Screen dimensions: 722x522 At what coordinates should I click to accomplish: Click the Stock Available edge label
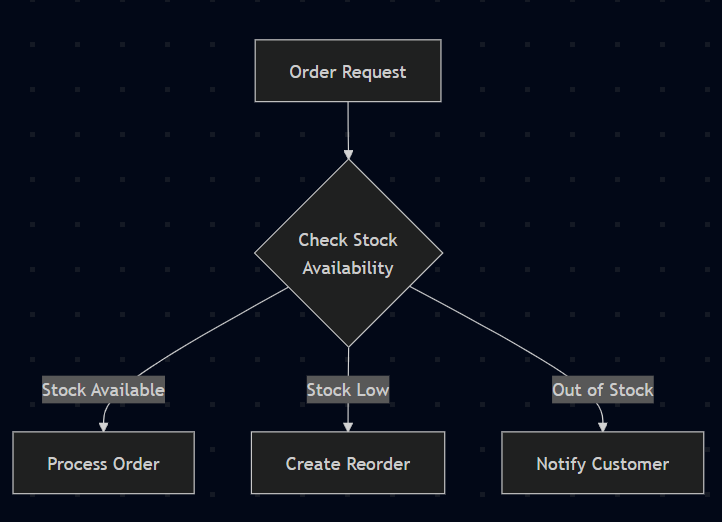coord(103,389)
